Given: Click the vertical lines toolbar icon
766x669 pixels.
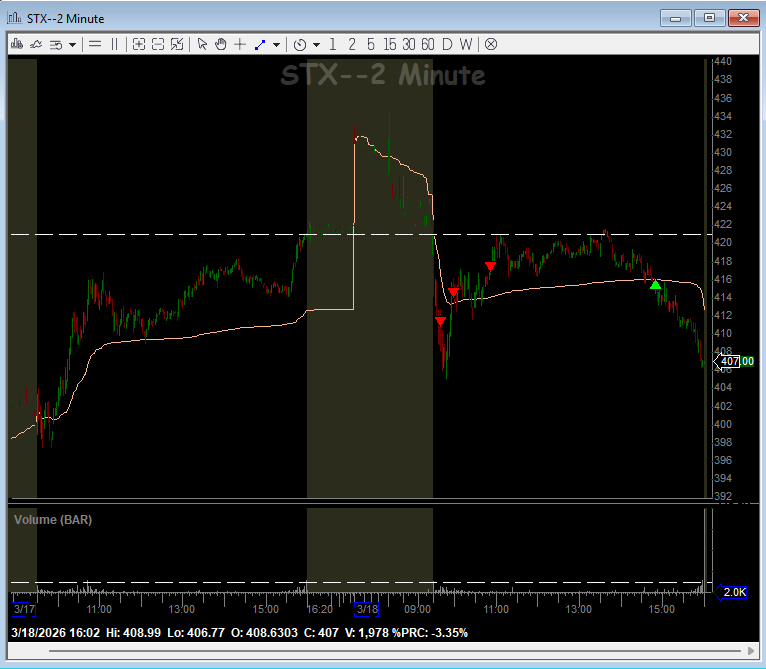Looking at the screenshot, I should [x=114, y=44].
